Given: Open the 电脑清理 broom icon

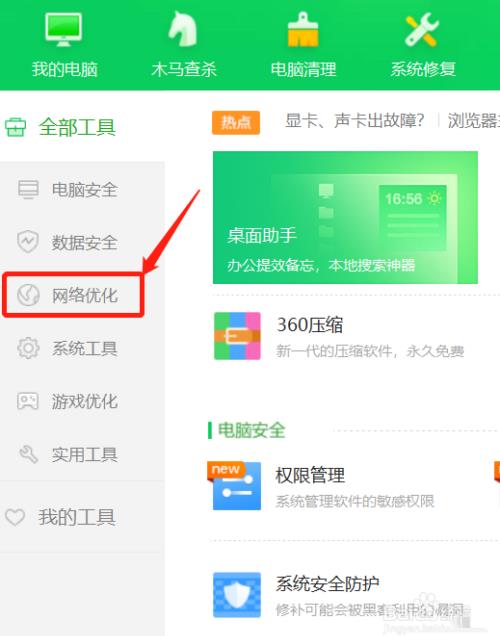Looking at the screenshot, I should pos(303,29).
